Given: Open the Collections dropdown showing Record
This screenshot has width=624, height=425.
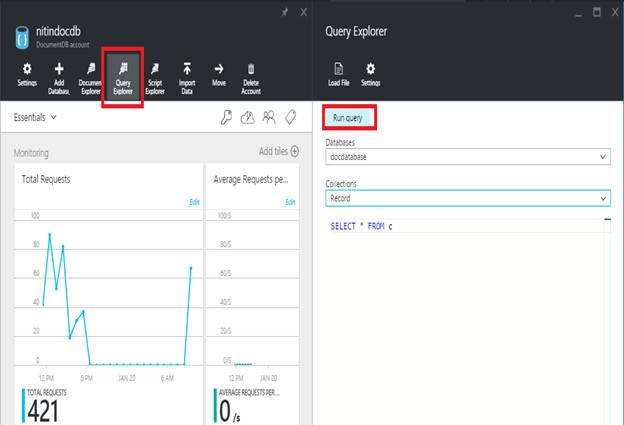Looking at the screenshot, I should [468, 198].
